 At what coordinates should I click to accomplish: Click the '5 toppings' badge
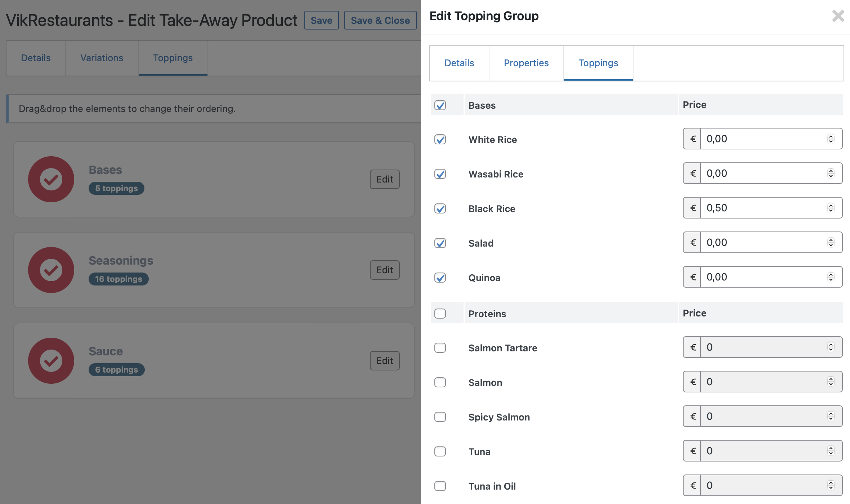[116, 188]
